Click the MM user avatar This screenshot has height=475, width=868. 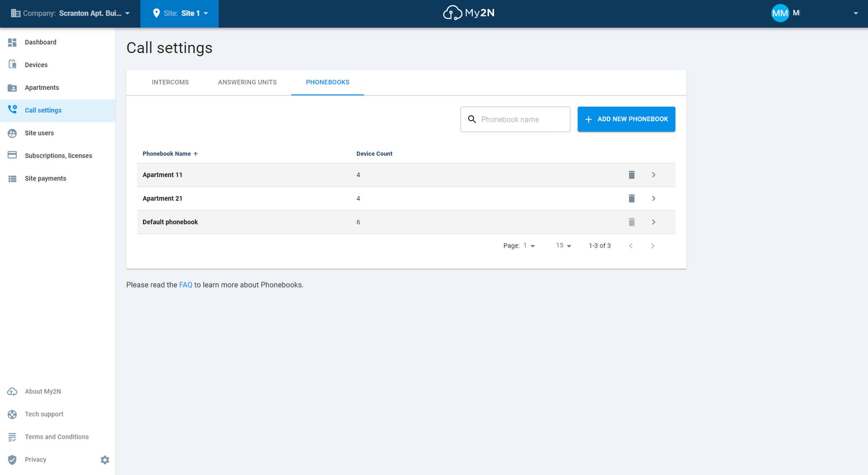click(x=780, y=13)
